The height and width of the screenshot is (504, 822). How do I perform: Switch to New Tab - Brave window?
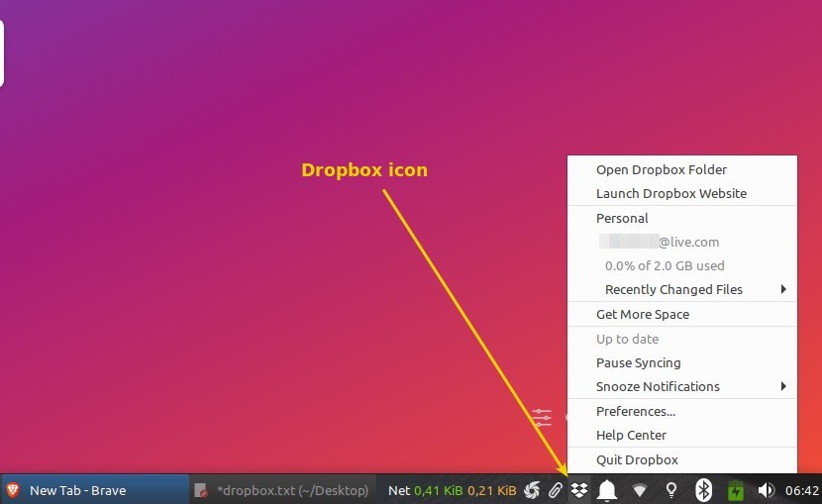point(95,490)
